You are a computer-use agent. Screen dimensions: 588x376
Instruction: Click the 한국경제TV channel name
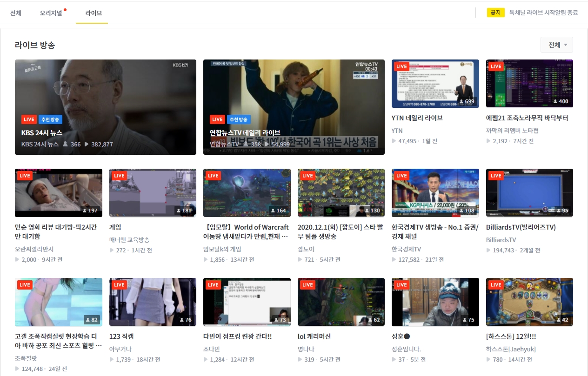[x=406, y=249]
